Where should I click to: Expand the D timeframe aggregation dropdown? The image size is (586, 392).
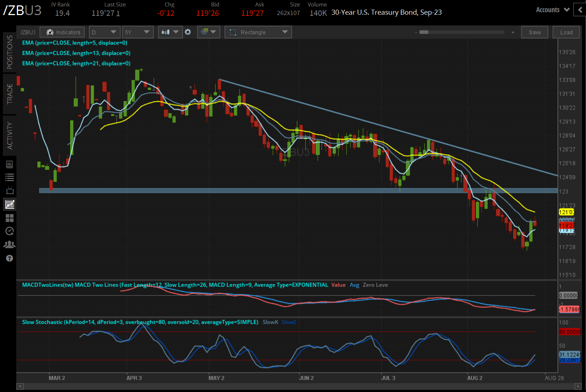tap(104, 32)
